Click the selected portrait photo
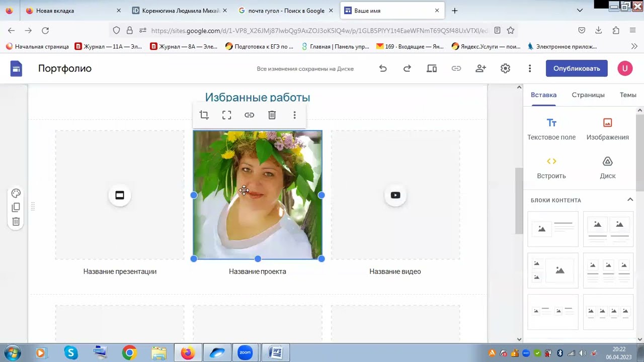This screenshot has width=644, height=362. pos(258,195)
